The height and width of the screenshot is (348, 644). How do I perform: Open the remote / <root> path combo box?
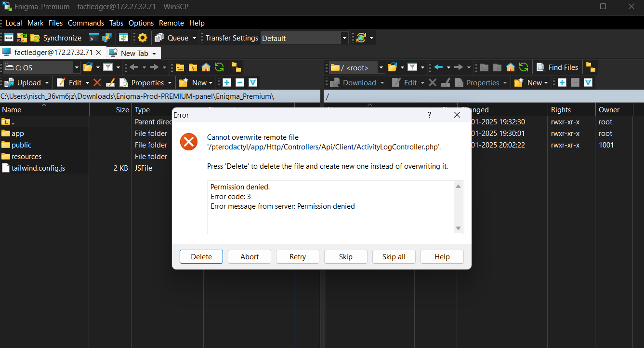click(356, 67)
